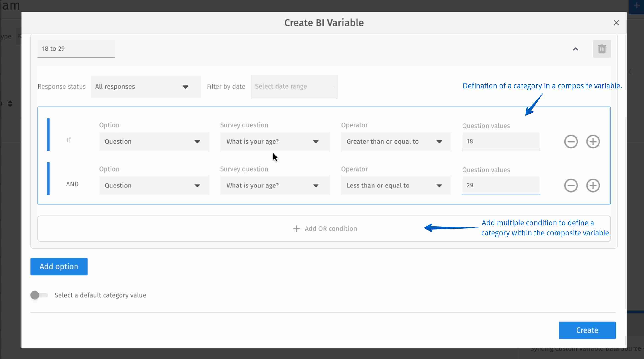Click the plus icon in top-right corner

pyautogui.click(x=636, y=5)
